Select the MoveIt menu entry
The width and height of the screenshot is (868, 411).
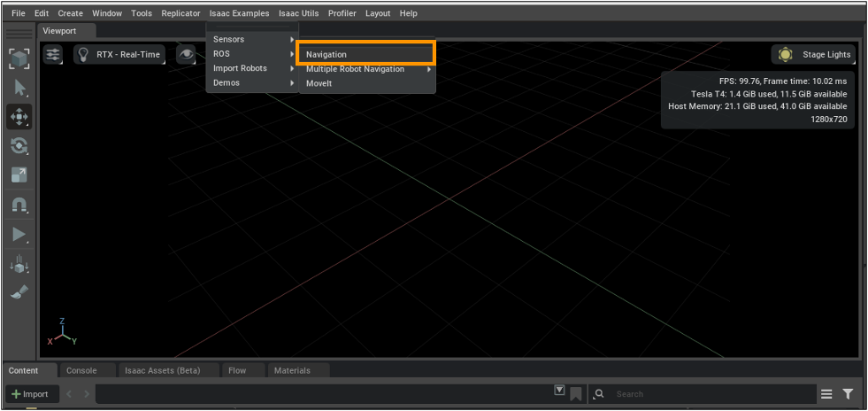pos(367,83)
